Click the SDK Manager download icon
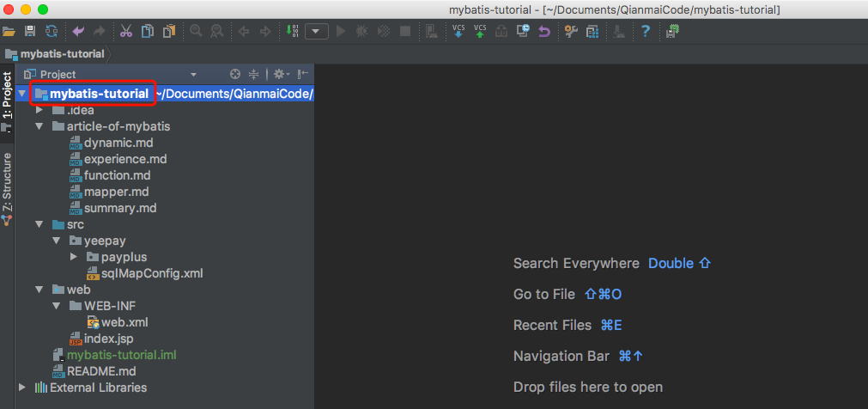This screenshot has width=868, height=409. (x=619, y=32)
